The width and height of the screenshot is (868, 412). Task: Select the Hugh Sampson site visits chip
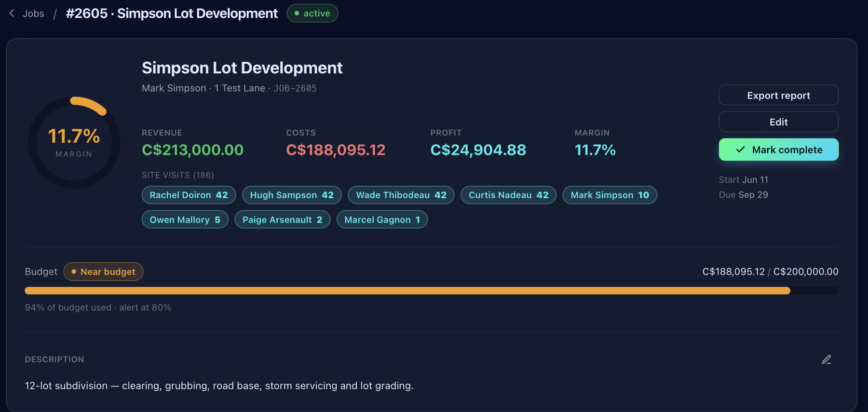(x=292, y=195)
